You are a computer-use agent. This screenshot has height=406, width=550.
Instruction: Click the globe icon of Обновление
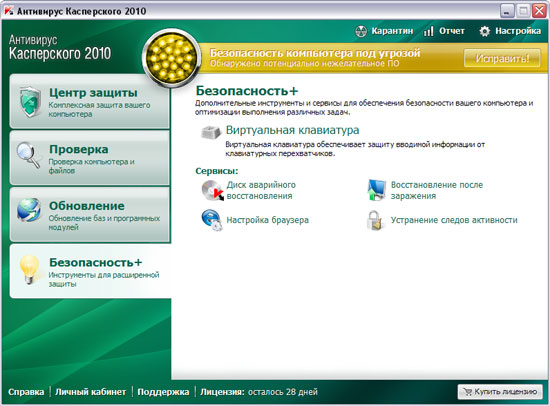click(29, 210)
